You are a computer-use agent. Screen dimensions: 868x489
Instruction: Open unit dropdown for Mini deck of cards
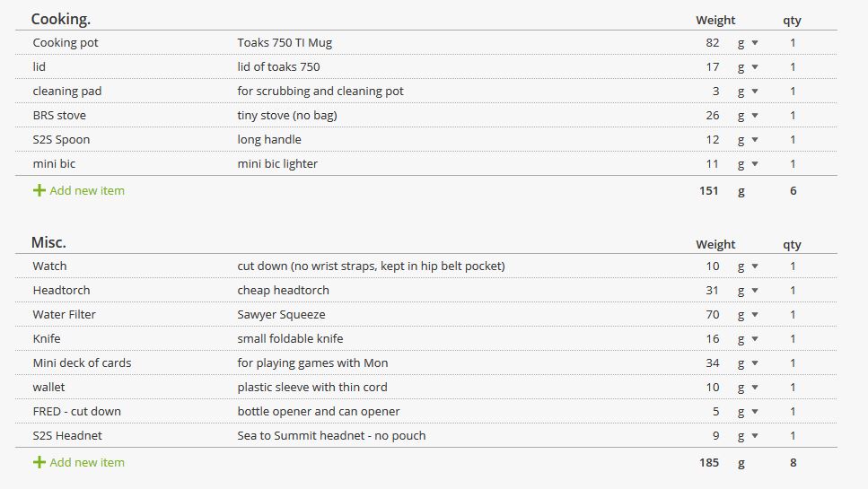pos(748,362)
